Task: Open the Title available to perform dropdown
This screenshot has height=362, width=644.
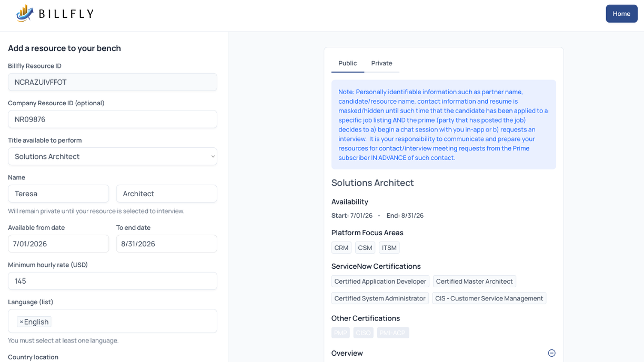Action: (x=112, y=156)
